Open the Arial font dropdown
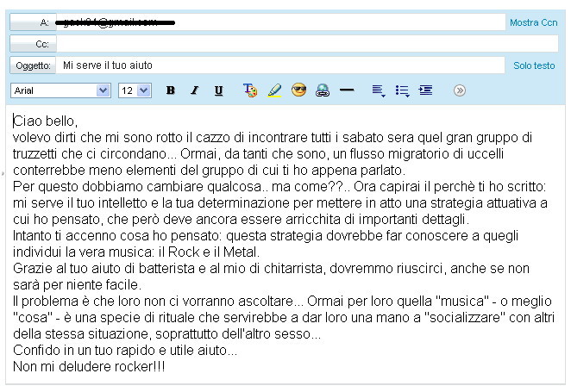This screenshot has width=571, height=392. pyautogui.click(x=60, y=90)
